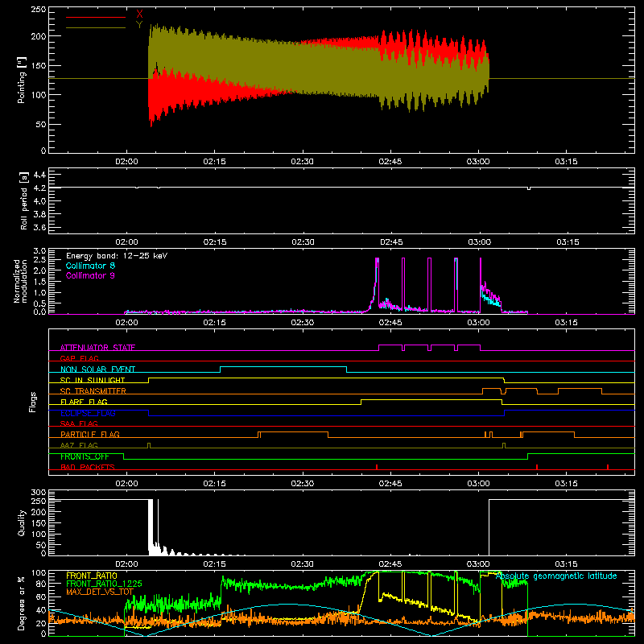Click the 'Absolute geomagnetic latitude' label
The image size is (644, 644).
tap(556, 576)
